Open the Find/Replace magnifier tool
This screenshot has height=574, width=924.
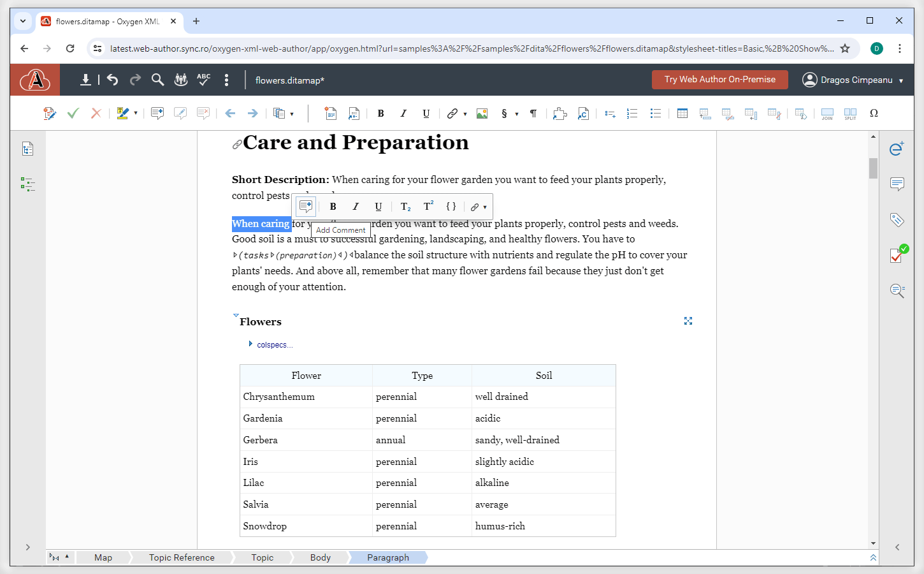click(x=157, y=80)
